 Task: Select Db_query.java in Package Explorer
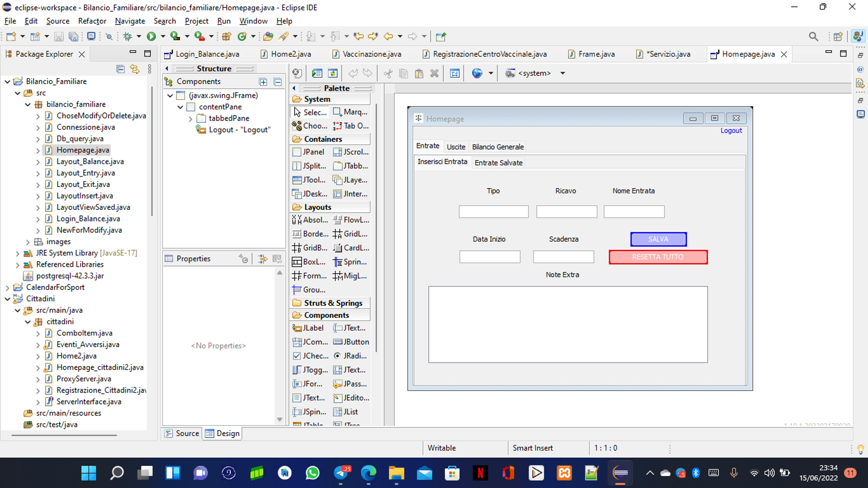pyautogui.click(x=80, y=139)
